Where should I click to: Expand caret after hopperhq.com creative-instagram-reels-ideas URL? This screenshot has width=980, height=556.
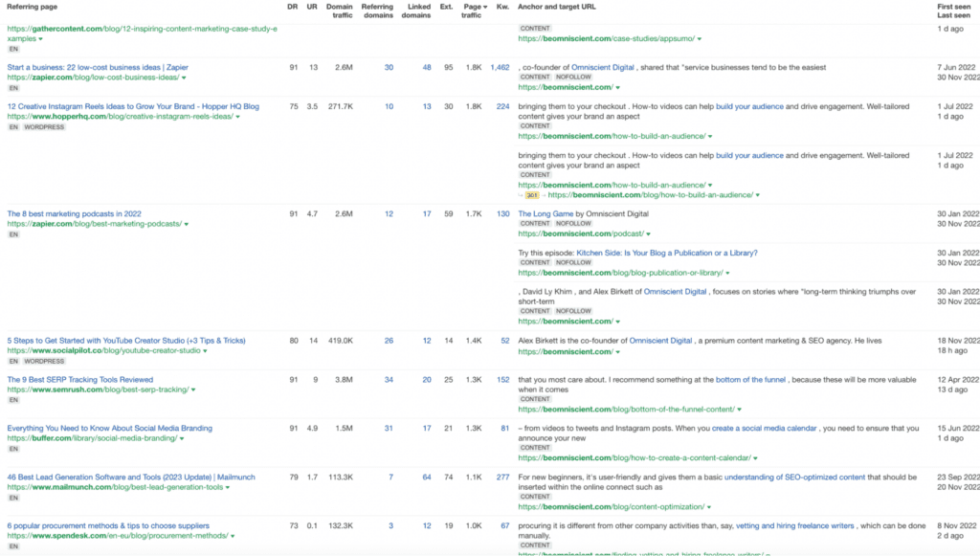[x=237, y=117]
